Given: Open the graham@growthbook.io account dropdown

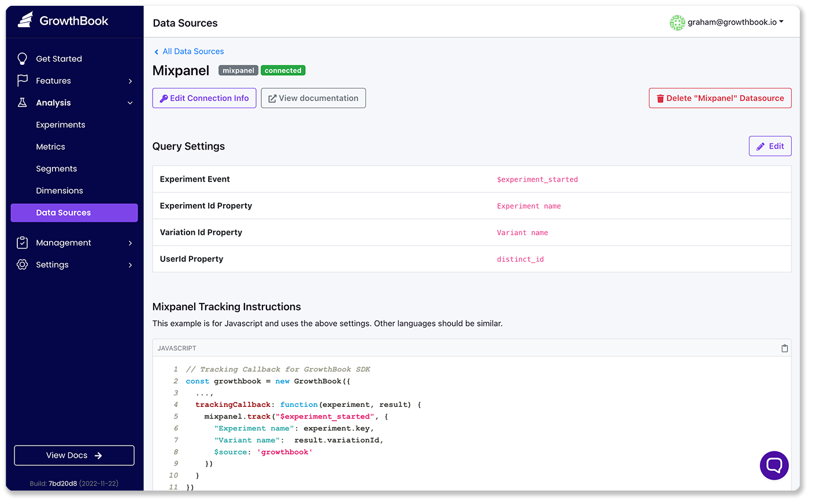Looking at the screenshot, I should point(735,22).
